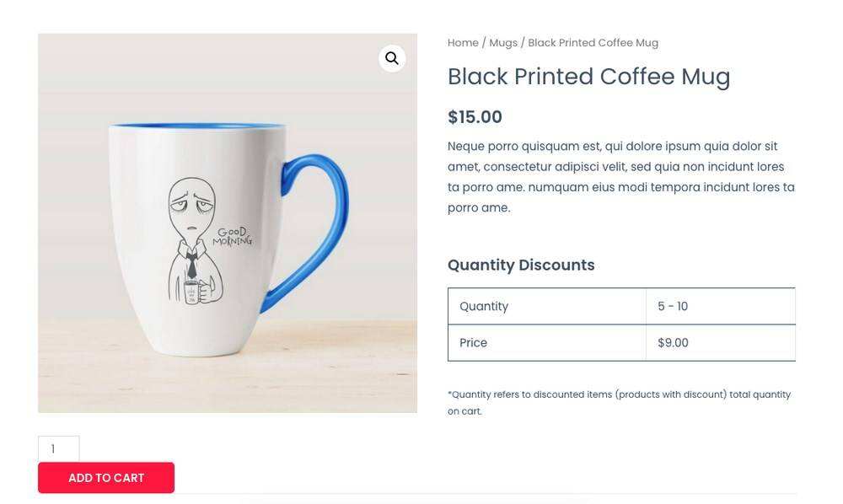Click the $15.00 product price

click(x=475, y=117)
